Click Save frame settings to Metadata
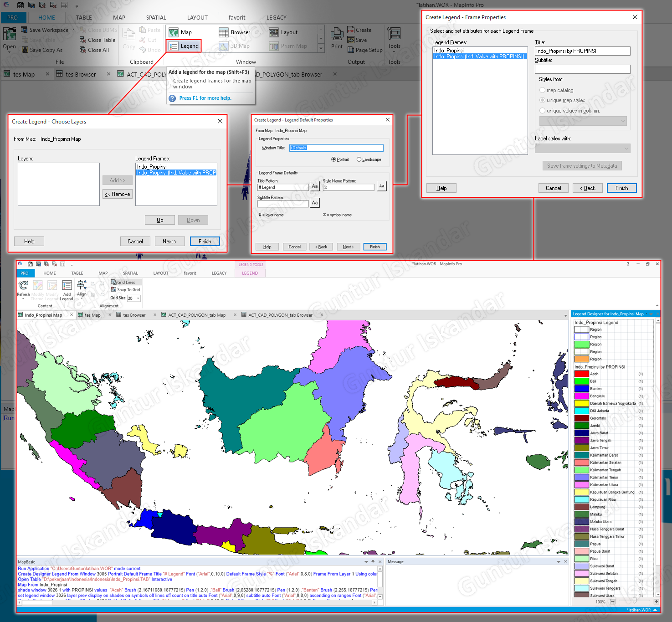The image size is (672, 622). [x=582, y=166]
